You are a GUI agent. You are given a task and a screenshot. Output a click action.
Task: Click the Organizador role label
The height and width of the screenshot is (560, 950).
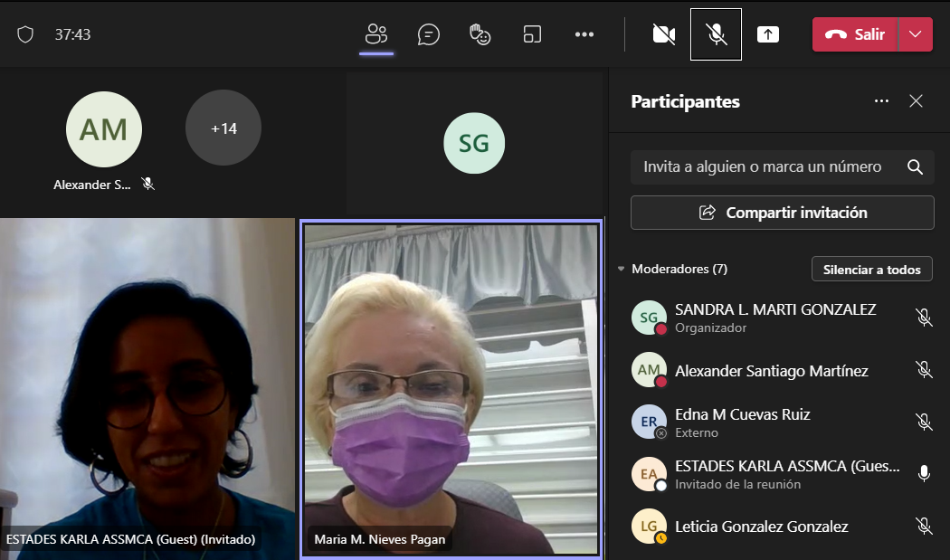point(710,327)
